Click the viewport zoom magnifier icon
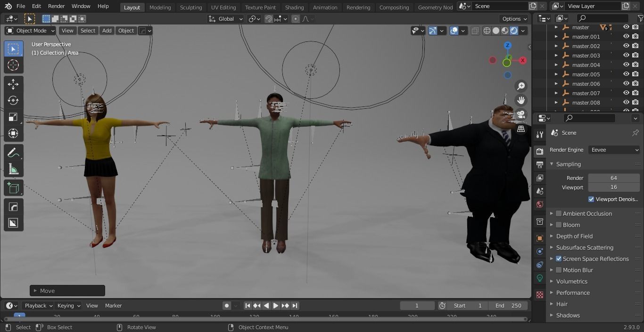The height and width of the screenshot is (332, 644). point(521,86)
